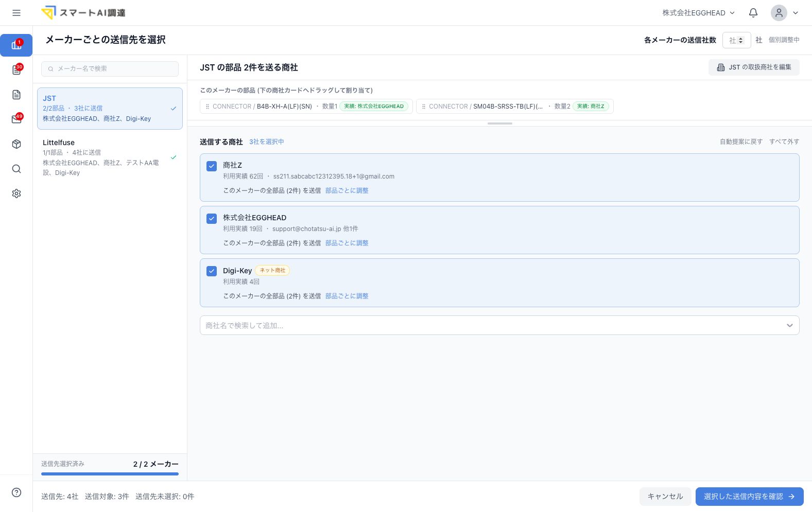Select the Littelfuse maker in the list
The height and width of the screenshot is (512, 812).
[x=110, y=157]
